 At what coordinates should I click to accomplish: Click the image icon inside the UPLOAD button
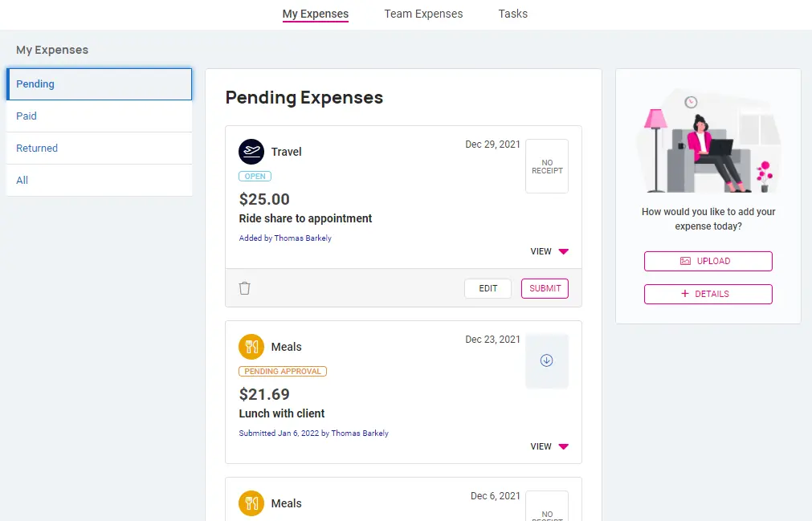coord(684,260)
